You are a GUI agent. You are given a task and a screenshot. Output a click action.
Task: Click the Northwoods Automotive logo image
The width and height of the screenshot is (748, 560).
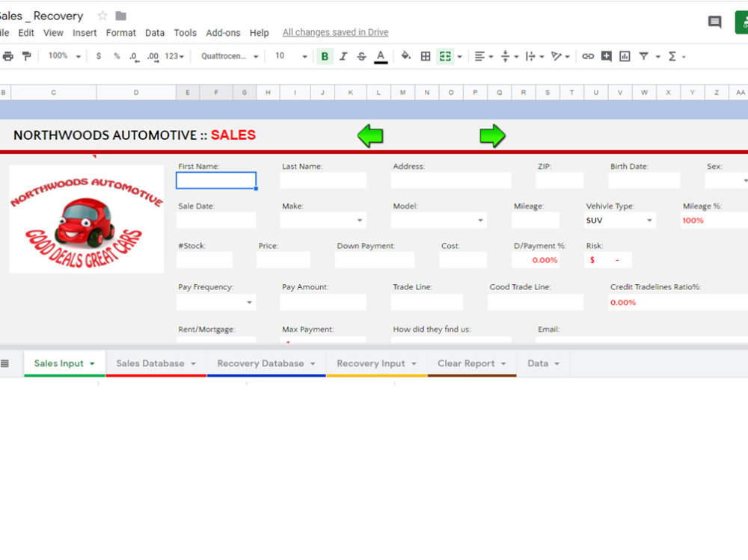(x=86, y=219)
